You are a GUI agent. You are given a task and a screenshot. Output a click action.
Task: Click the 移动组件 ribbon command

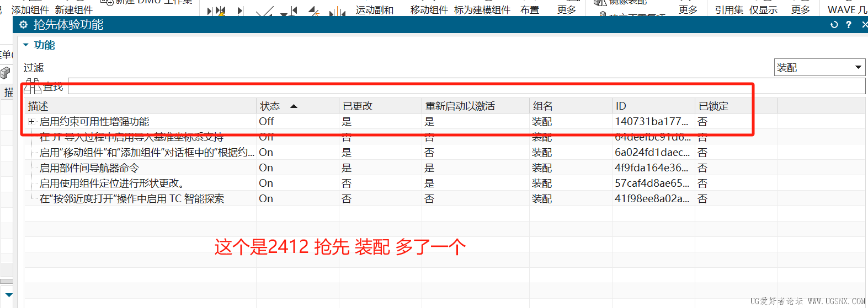(x=429, y=10)
